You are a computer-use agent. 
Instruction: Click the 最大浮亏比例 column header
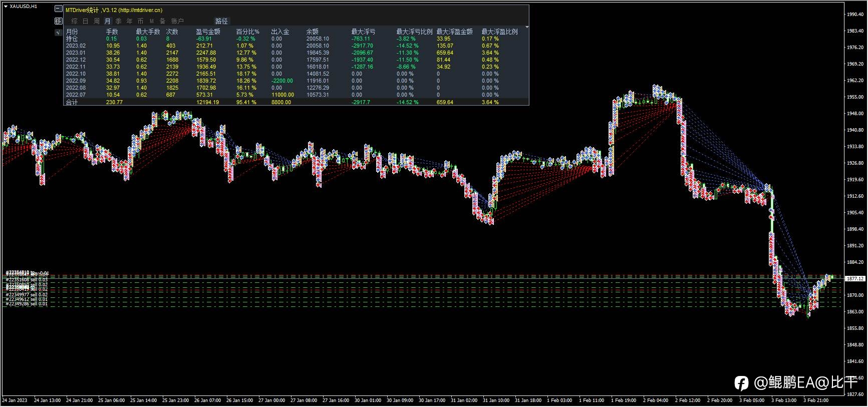pos(414,32)
